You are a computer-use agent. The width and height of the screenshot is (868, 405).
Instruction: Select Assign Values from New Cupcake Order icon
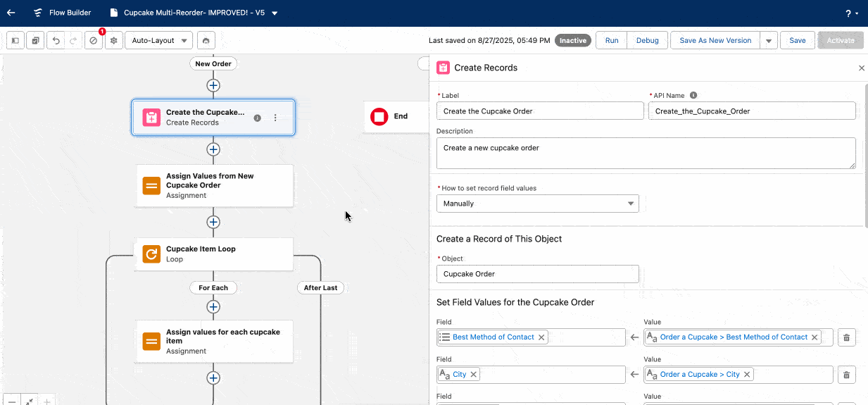point(151,186)
